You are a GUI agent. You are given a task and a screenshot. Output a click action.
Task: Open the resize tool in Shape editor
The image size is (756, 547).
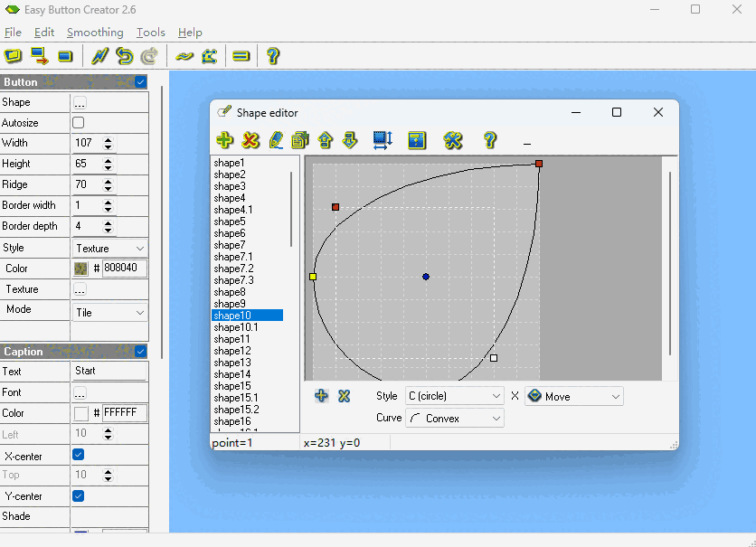[381, 141]
